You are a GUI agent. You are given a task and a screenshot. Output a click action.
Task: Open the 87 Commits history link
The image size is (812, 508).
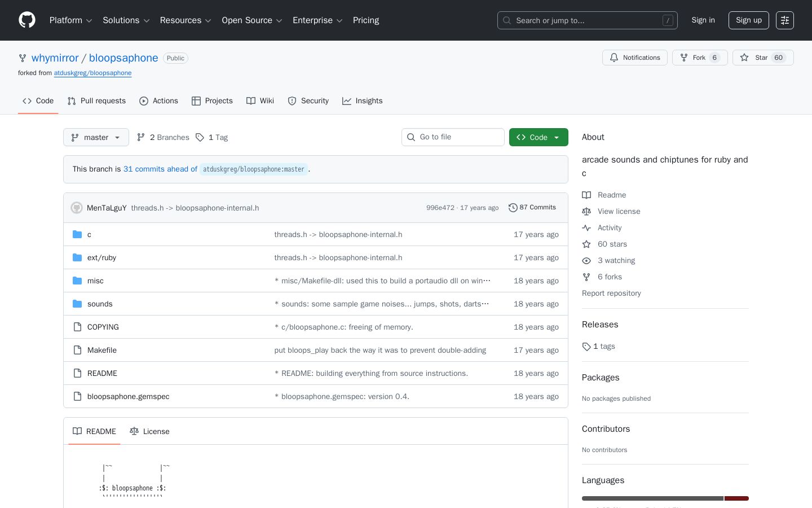[x=532, y=208]
